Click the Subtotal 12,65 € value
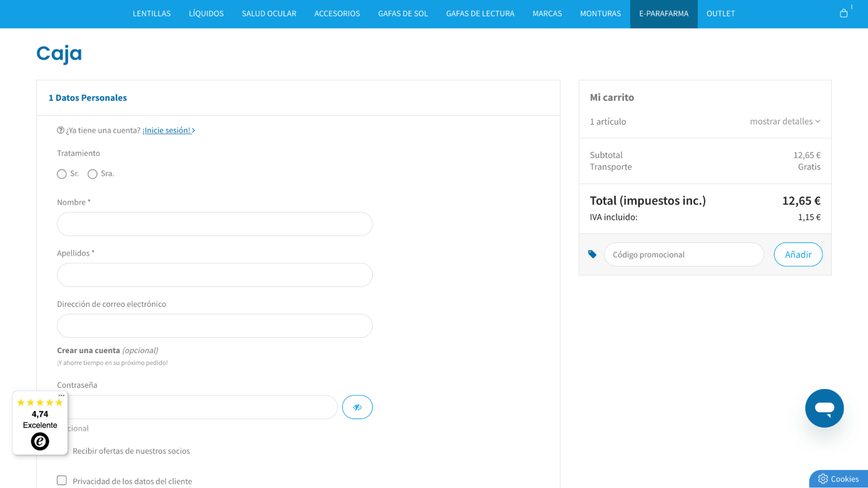This screenshot has height=488, width=868. 807,155
